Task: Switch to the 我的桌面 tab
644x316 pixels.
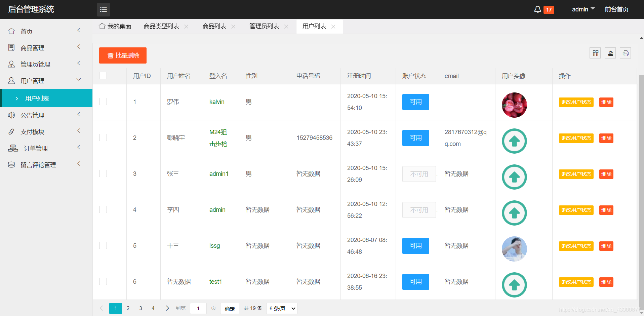Action: 115,26
